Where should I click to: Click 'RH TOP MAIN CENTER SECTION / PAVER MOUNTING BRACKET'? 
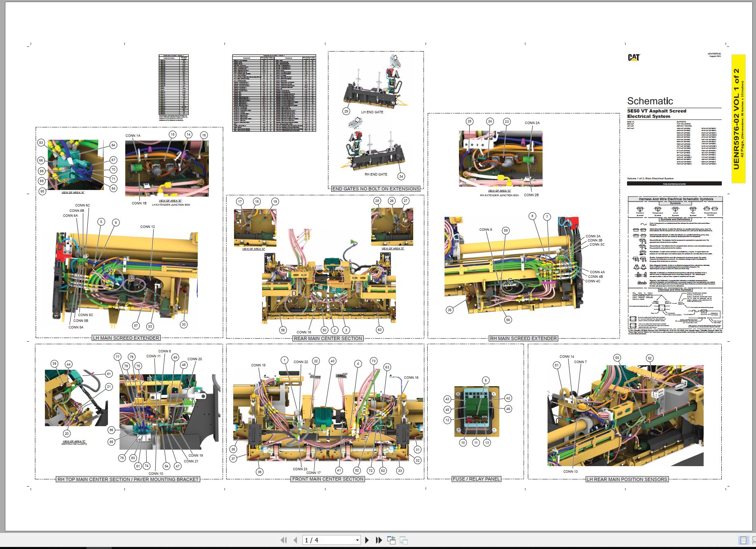128,479
